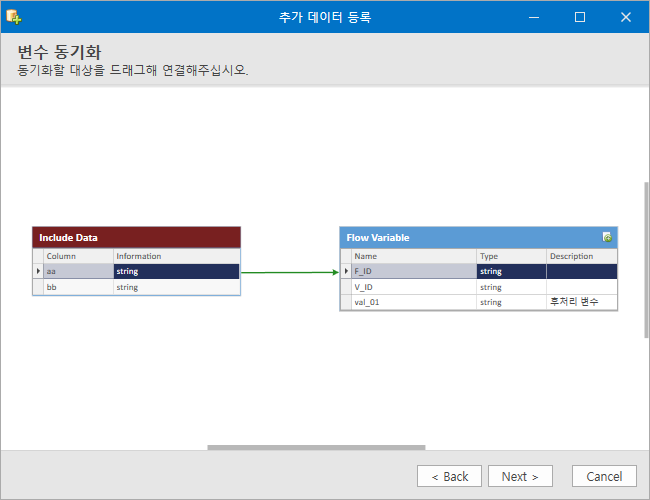The image size is (650, 500).
Task: Click the refresh icon in Flow Variable header
Action: tap(607, 237)
